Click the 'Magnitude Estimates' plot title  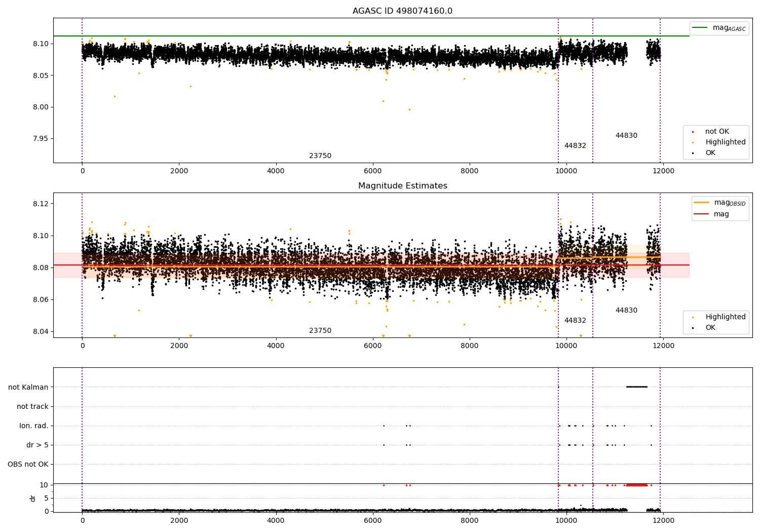click(x=403, y=186)
